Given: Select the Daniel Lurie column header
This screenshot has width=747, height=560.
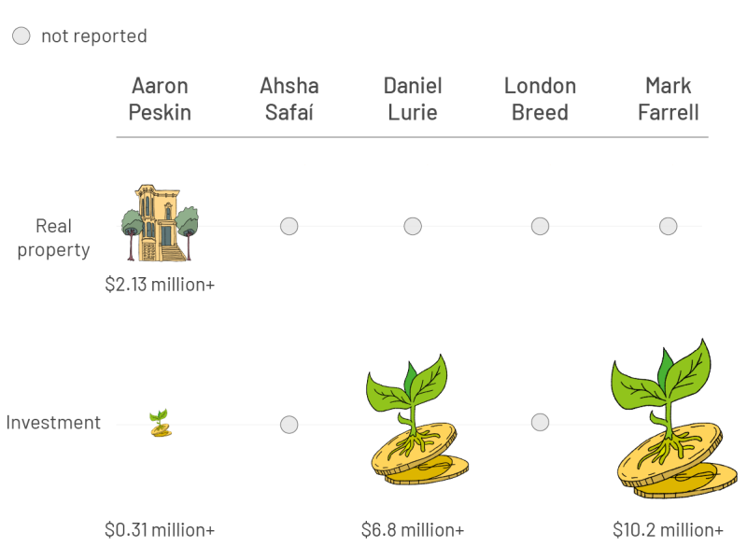Looking at the screenshot, I should tap(413, 99).
